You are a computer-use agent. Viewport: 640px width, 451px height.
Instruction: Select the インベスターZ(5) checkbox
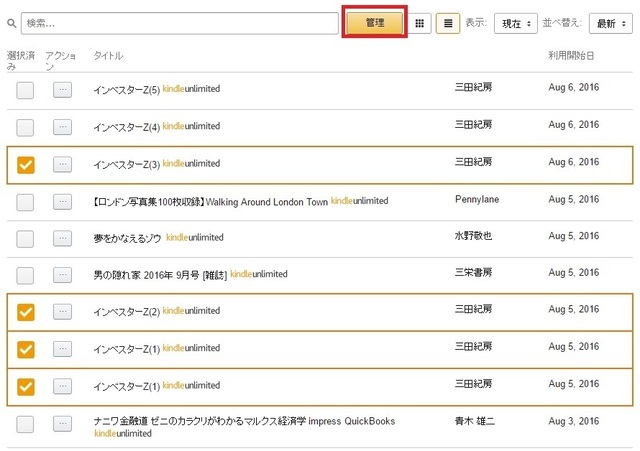(25, 90)
